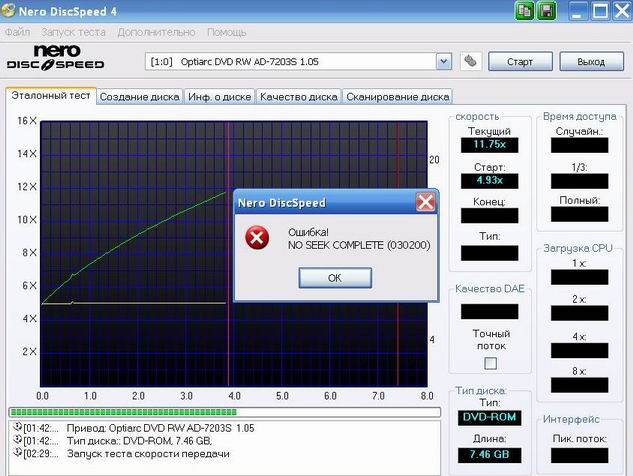Click the Выход button
The height and width of the screenshot is (476, 633).
click(591, 61)
